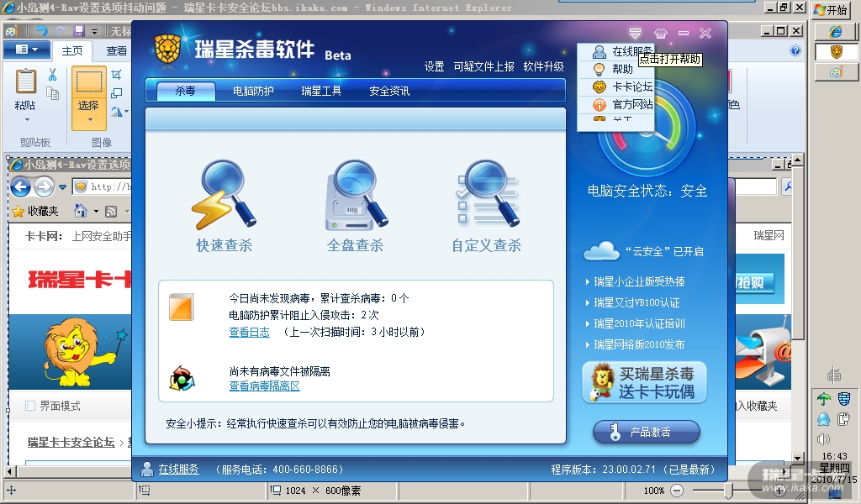Click the green umbrella tray icon

coord(824,399)
